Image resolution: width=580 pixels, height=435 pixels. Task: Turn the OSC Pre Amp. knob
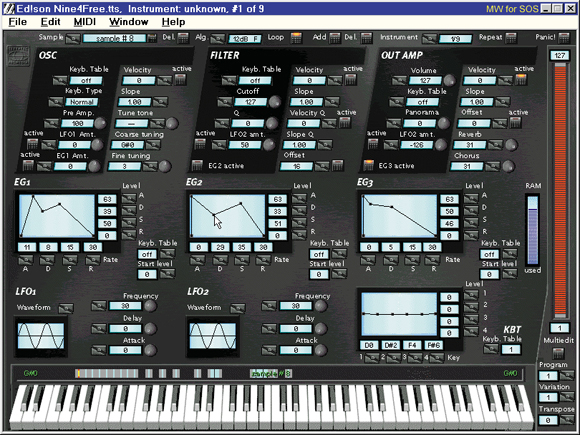point(100,123)
